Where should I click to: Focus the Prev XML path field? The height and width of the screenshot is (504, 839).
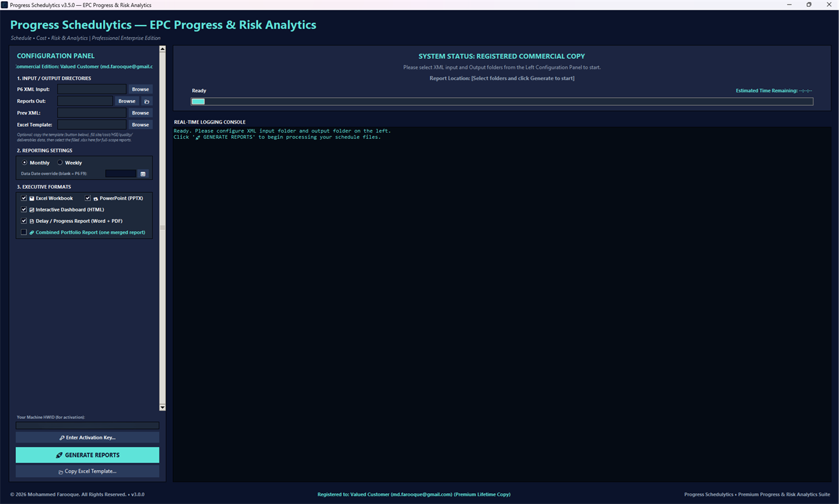click(92, 113)
